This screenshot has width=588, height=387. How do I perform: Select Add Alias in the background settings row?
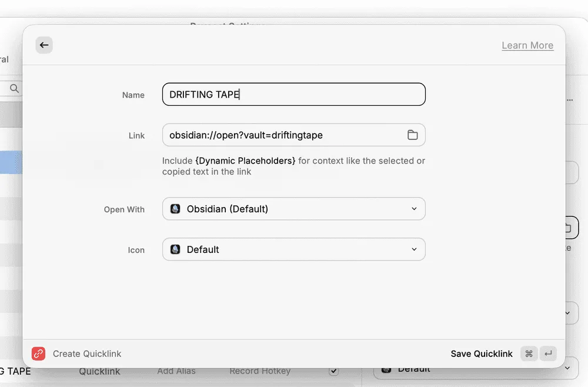click(x=176, y=371)
